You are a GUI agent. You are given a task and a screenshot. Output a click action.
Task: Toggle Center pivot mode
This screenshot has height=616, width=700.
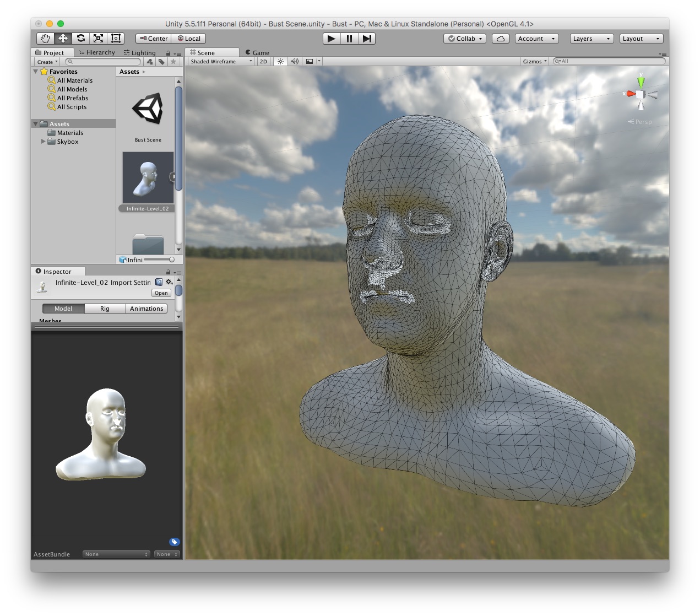[153, 38]
